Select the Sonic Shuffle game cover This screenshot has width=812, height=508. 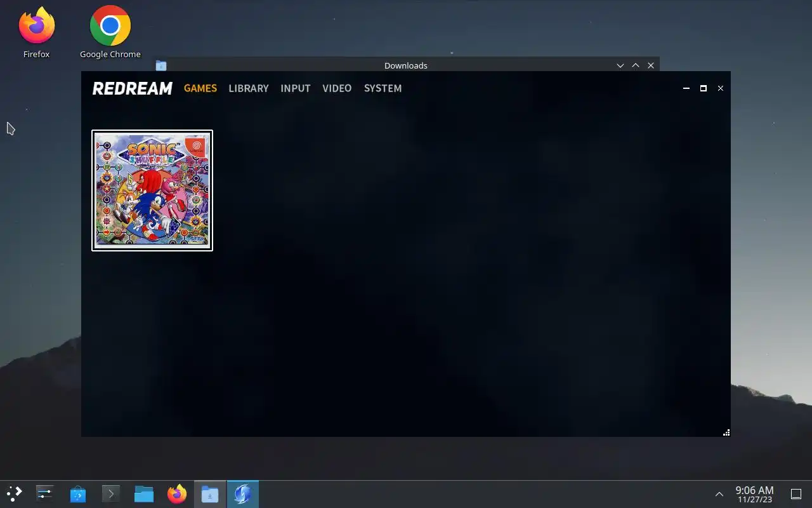coord(152,190)
